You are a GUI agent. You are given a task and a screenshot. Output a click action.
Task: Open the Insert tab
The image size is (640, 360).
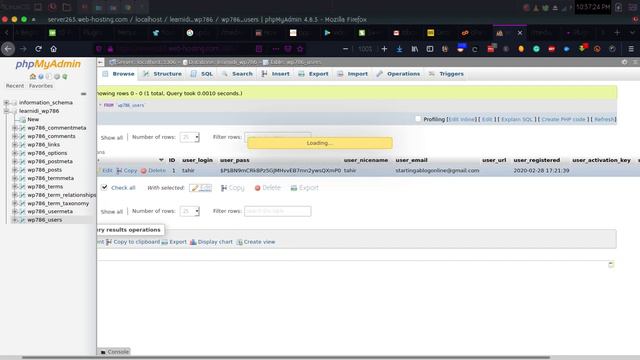coord(276,74)
